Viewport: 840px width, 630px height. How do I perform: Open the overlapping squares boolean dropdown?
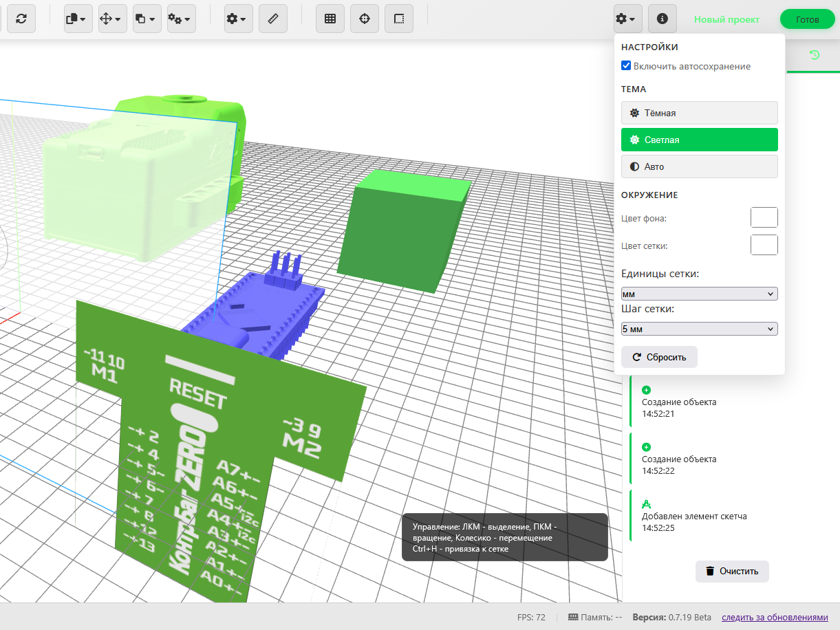click(x=147, y=19)
